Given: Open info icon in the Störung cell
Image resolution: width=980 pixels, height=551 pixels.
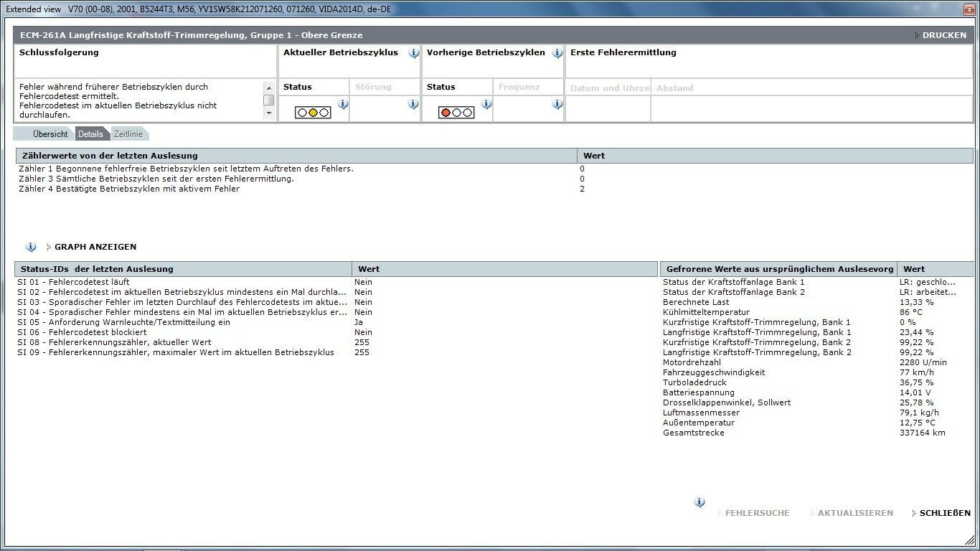Looking at the screenshot, I should point(413,105).
